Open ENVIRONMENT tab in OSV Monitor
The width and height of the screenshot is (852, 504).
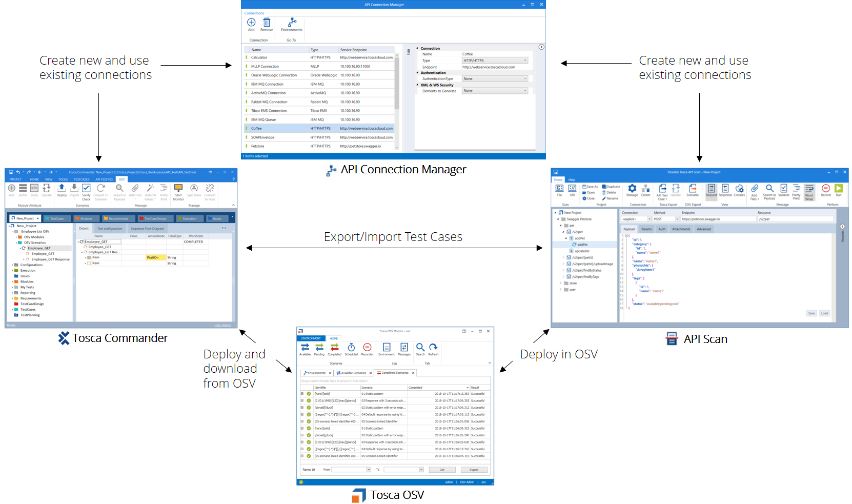(x=311, y=338)
